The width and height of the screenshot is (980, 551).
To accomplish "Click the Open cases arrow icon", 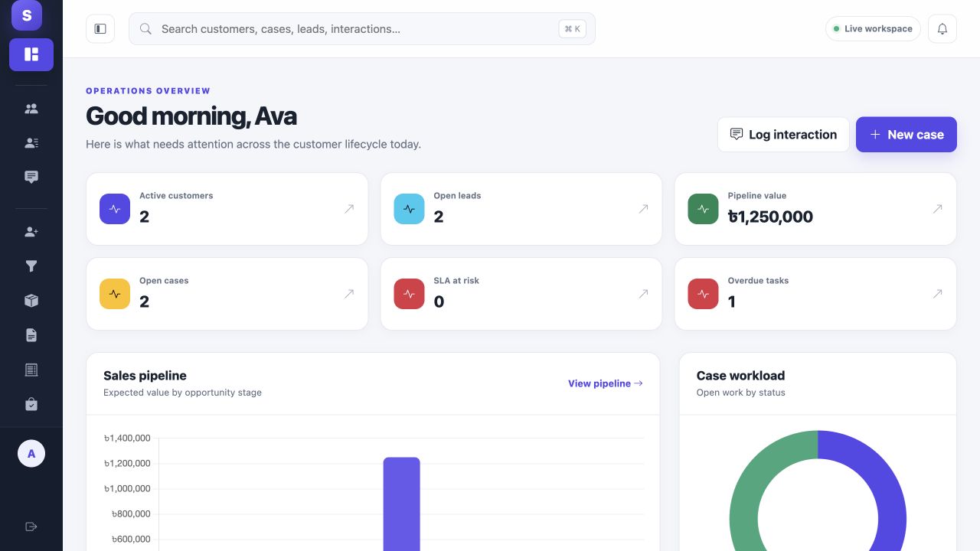I will pos(349,294).
